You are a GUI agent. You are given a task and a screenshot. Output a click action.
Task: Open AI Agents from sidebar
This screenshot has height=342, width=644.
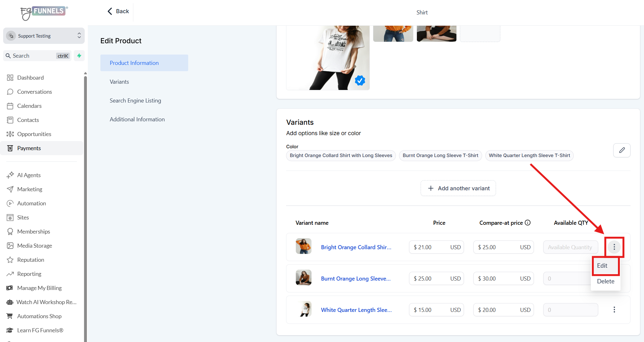[x=29, y=175]
